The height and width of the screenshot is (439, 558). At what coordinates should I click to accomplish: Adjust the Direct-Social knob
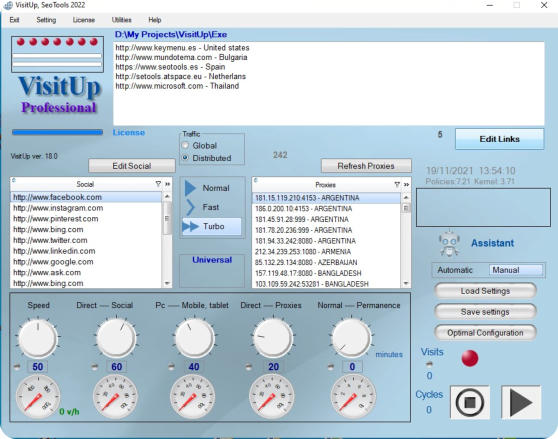pos(116,338)
